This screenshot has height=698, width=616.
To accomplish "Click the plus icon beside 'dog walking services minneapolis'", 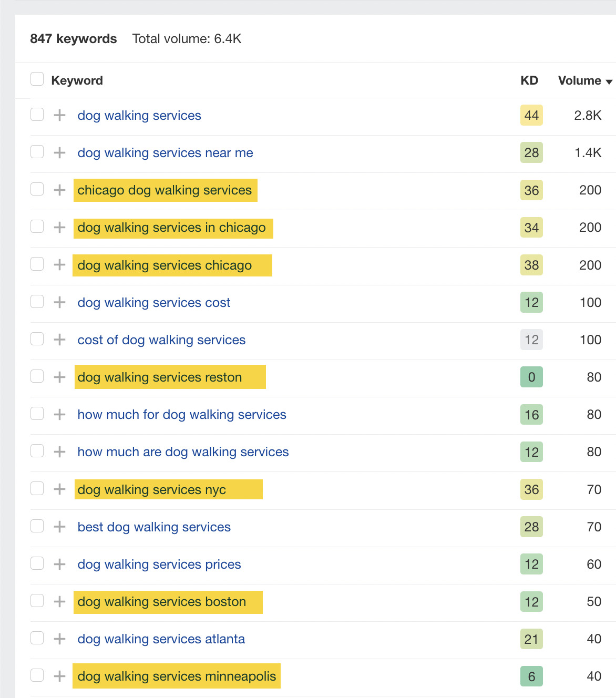I will coord(59,676).
